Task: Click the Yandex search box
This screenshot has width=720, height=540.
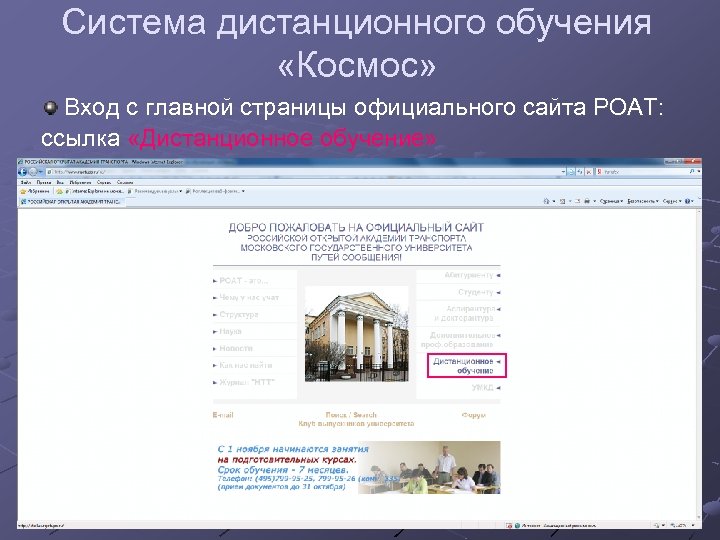Action: click(x=644, y=172)
